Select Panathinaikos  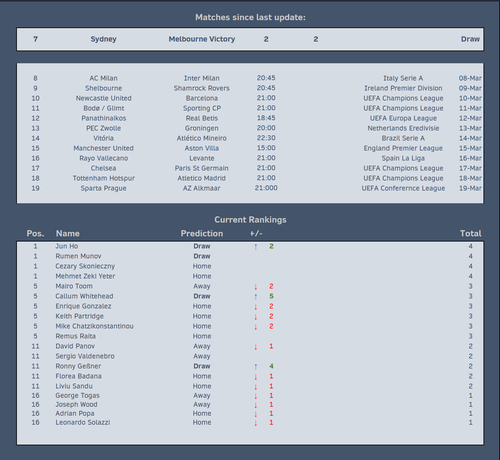tap(103, 118)
